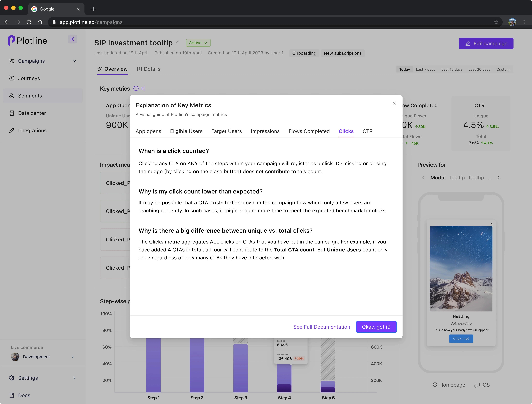Expand the Development workspace switcher
Screen dimensions: 532x404
point(72,357)
